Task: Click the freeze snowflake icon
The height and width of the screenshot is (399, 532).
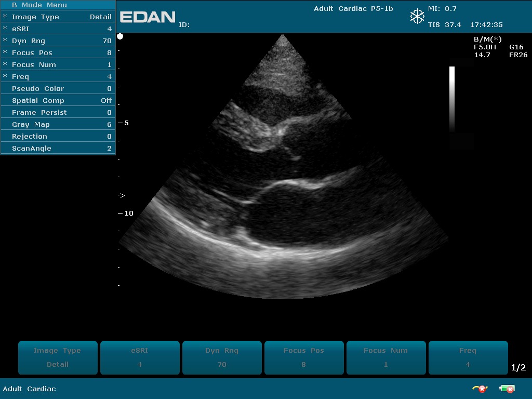Action: tap(417, 17)
